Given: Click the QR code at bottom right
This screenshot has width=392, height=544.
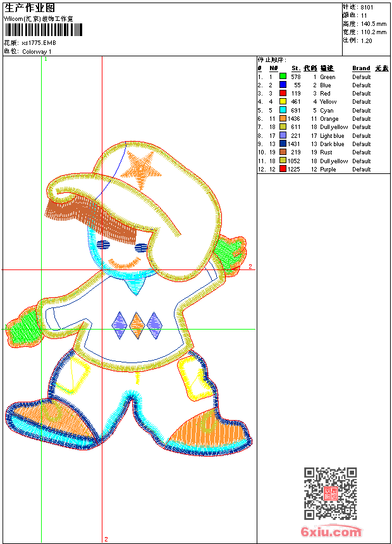Looking at the screenshot, I should [331, 493].
